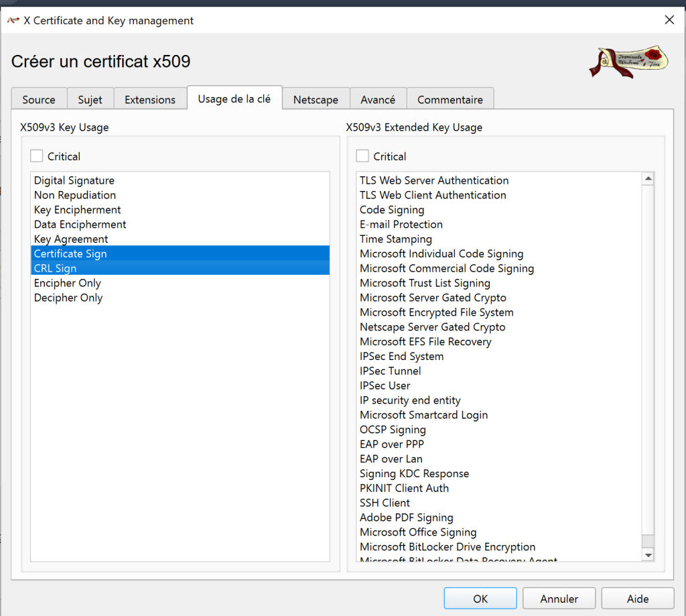Go to the Extensions tab
The width and height of the screenshot is (686, 616).
150,99
